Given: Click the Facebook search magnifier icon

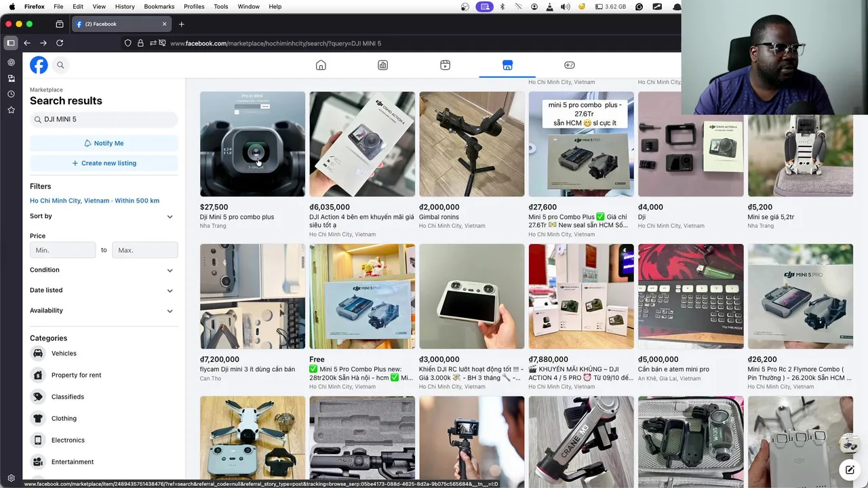Looking at the screenshot, I should coord(60,65).
